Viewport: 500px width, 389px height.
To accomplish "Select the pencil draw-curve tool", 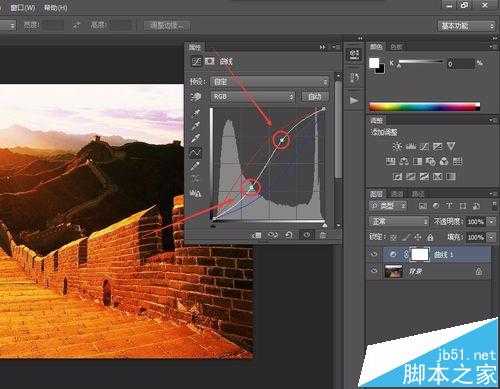I will (x=196, y=166).
